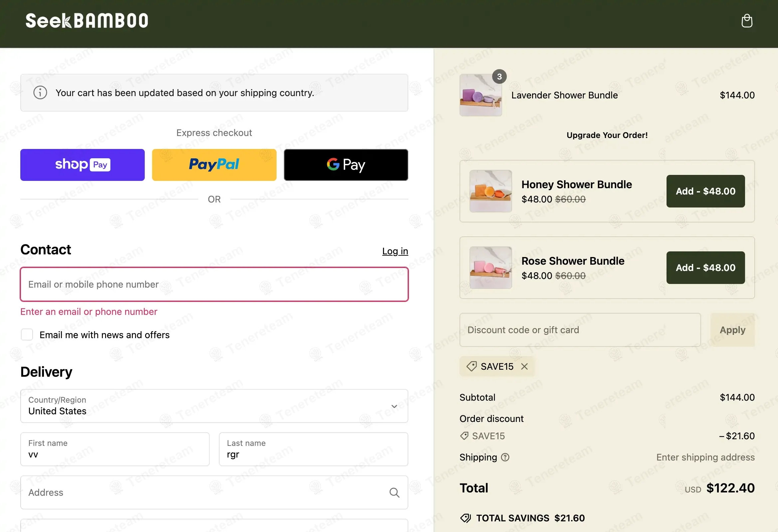The image size is (778, 532).
Task: Add Honey Shower Bundle for $48.00
Action: [x=705, y=191]
